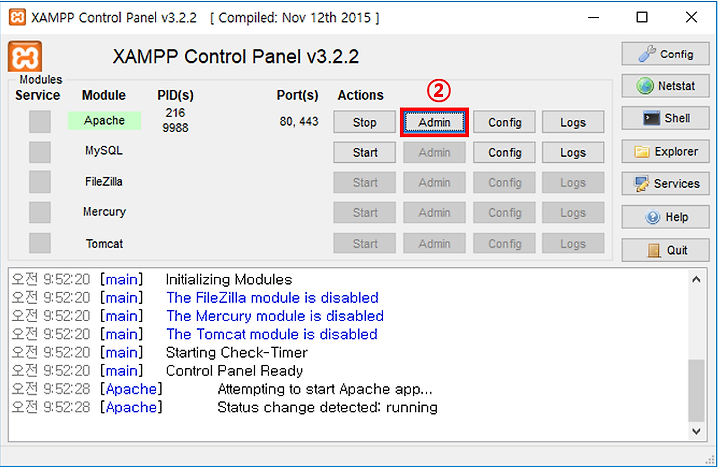Click 'The FileZilla module is disabled' log line

[272, 298]
